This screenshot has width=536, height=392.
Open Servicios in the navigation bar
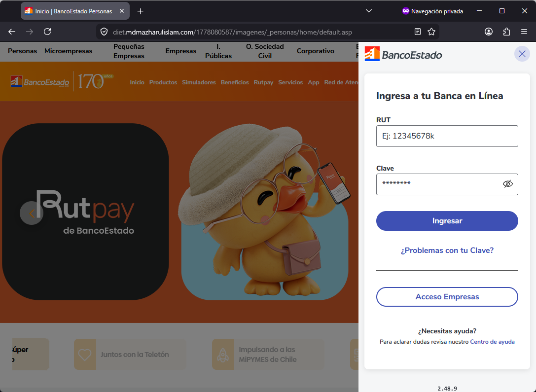[290, 82]
